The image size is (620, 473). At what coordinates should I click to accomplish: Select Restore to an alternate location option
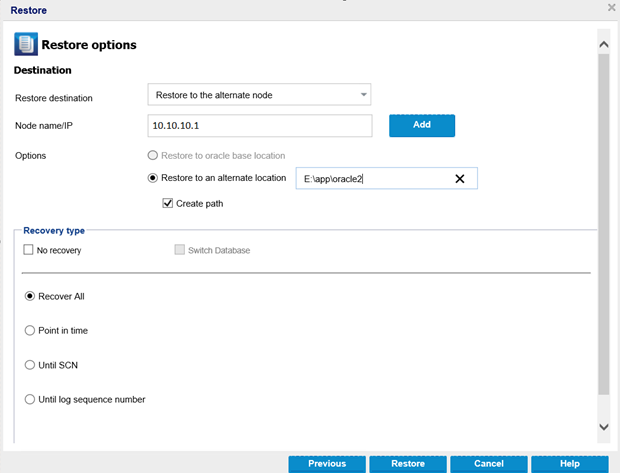click(153, 178)
